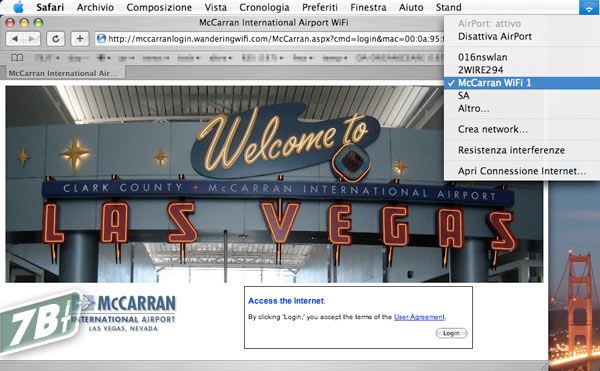Open the Preferiti menu
The image size is (600, 371).
click(x=320, y=7)
